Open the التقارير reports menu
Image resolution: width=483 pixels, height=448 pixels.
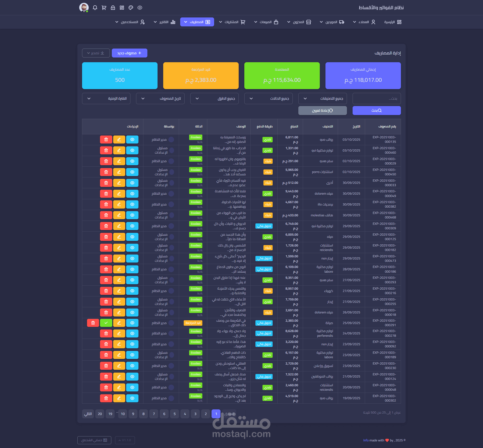(x=164, y=22)
